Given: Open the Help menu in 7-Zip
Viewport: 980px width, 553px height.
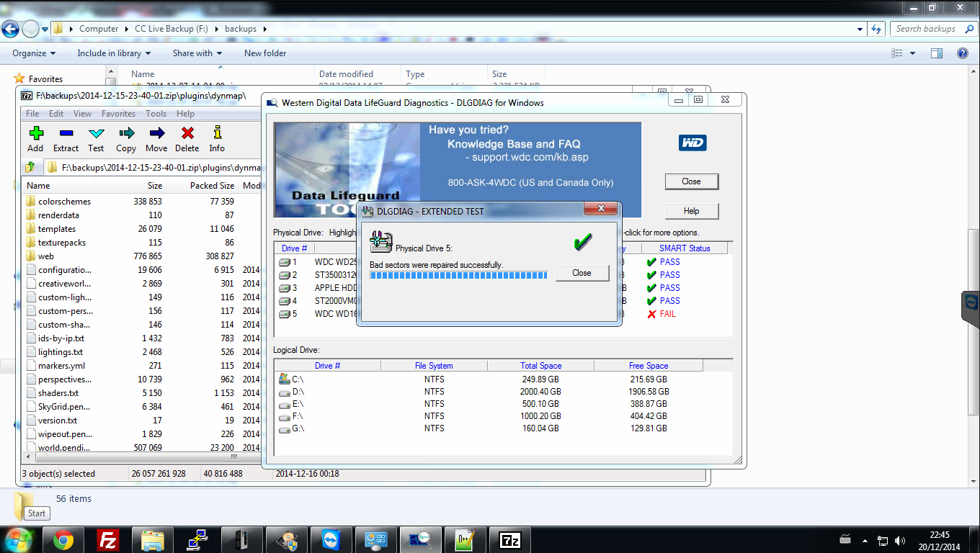Looking at the screenshot, I should tap(185, 114).
